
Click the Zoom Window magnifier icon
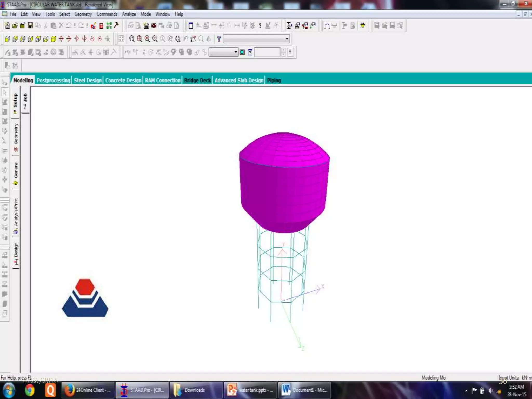(139, 39)
